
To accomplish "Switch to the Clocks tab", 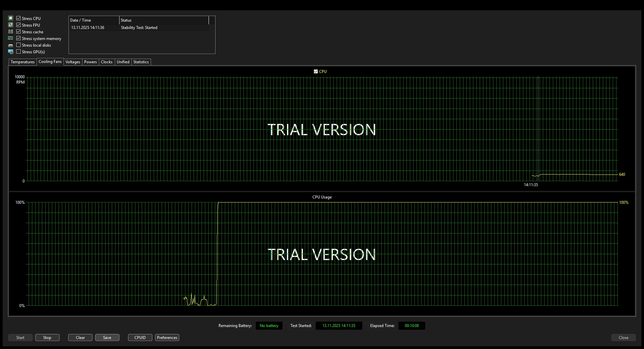I will pos(107,62).
